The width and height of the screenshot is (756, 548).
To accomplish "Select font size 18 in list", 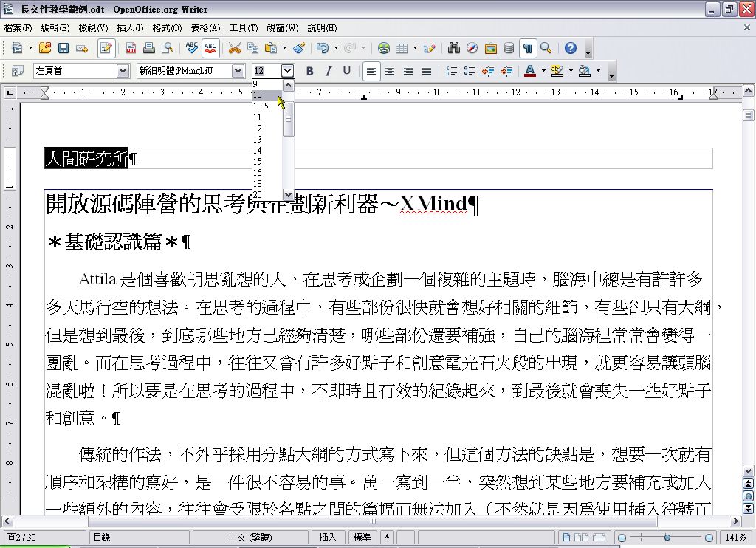I will [267, 184].
